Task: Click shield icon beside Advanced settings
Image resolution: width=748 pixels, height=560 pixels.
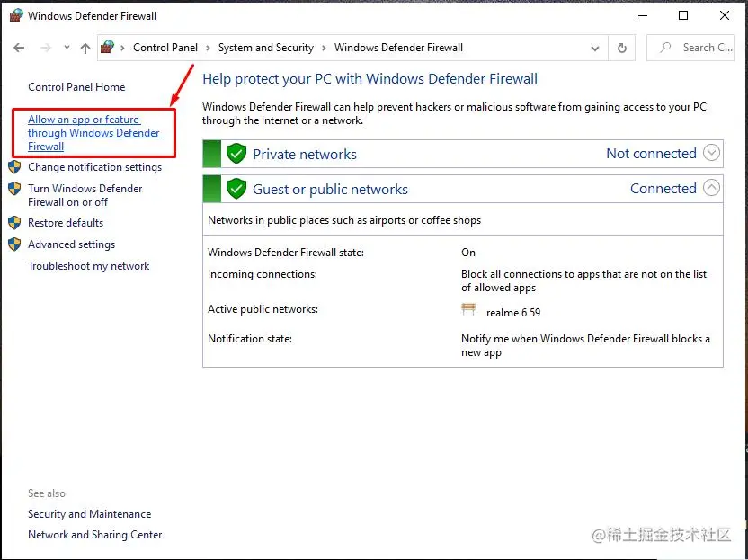Action: point(14,244)
